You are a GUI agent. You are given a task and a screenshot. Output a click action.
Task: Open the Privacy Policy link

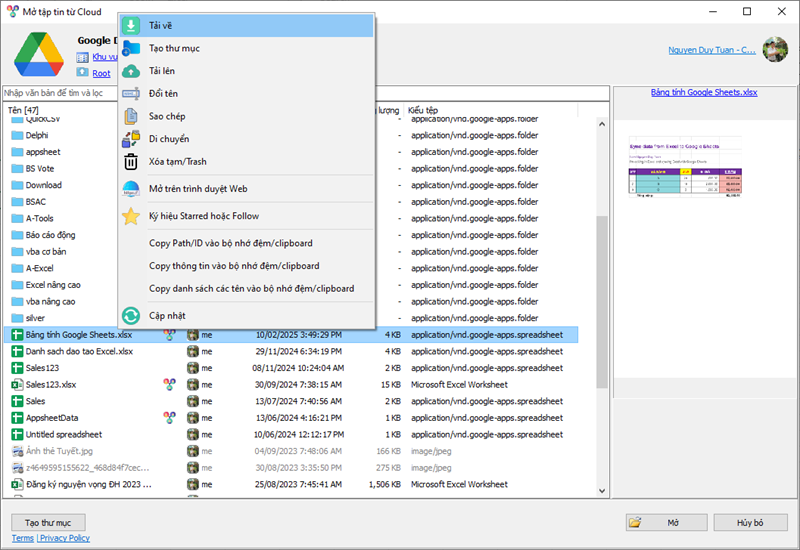pyautogui.click(x=65, y=538)
